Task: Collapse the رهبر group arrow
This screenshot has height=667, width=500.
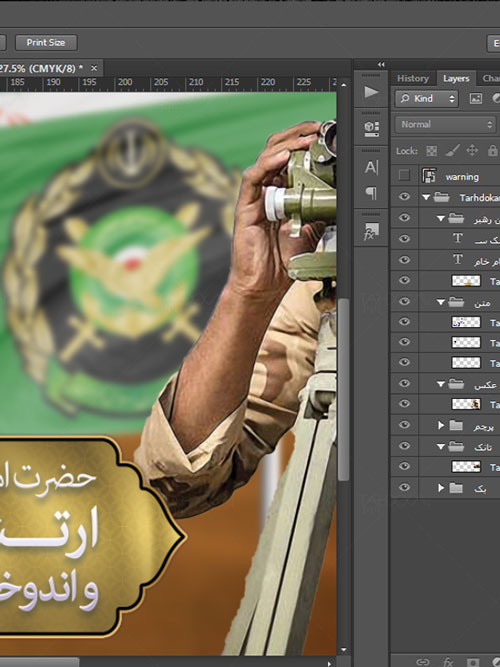Action: click(441, 219)
